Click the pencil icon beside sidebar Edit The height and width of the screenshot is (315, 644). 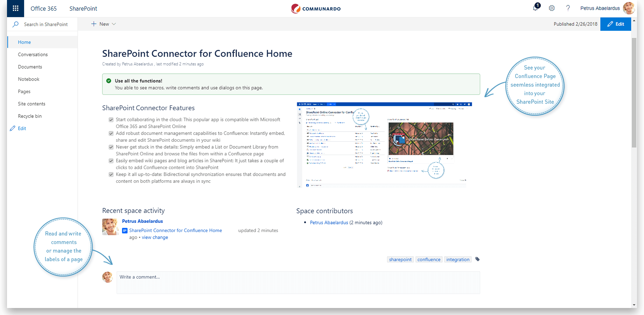[x=13, y=128]
